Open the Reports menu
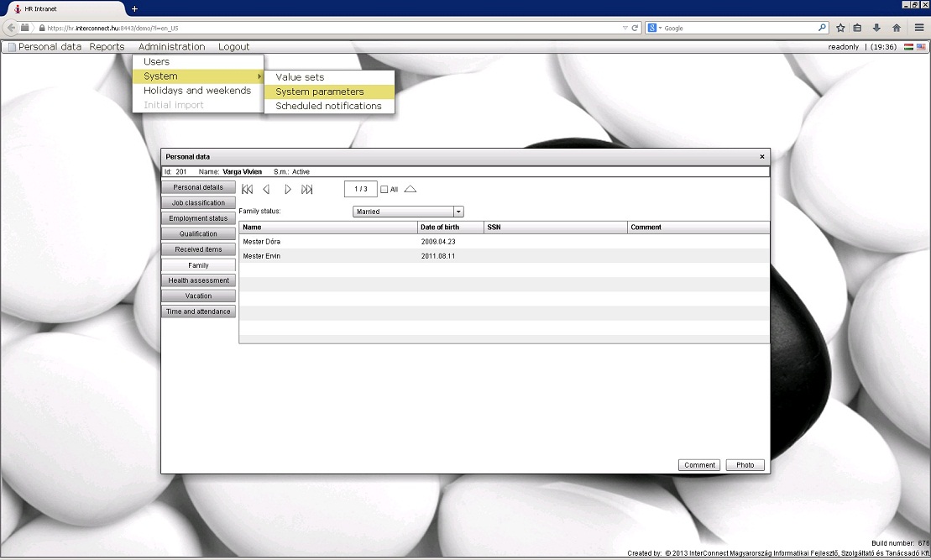The image size is (931, 560). [x=107, y=47]
